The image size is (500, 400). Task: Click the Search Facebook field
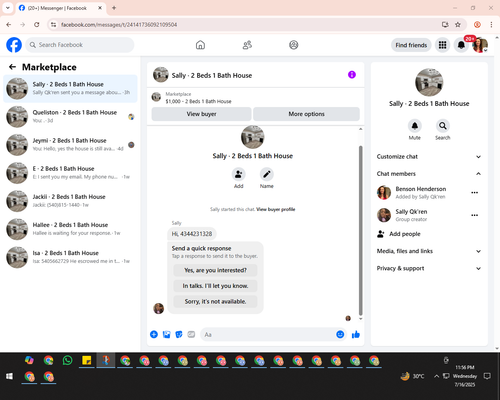(x=80, y=45)
